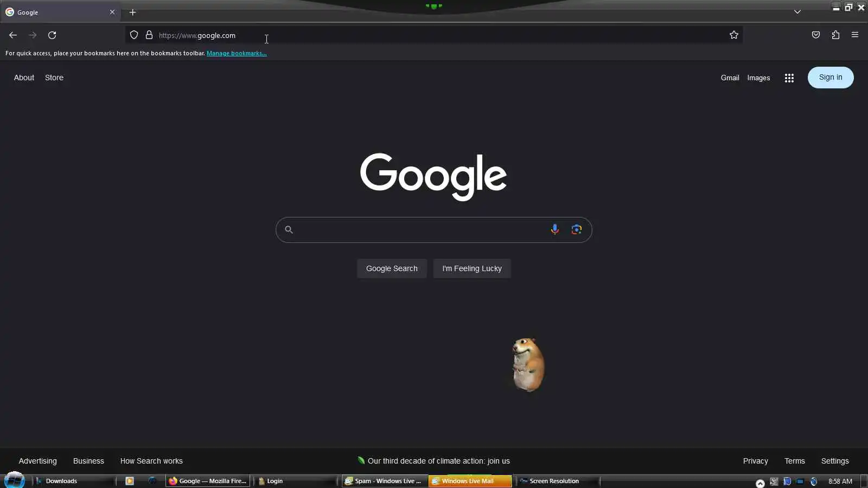Open the Images link
The image size is (868, 488).
click(x=758, y=78)
